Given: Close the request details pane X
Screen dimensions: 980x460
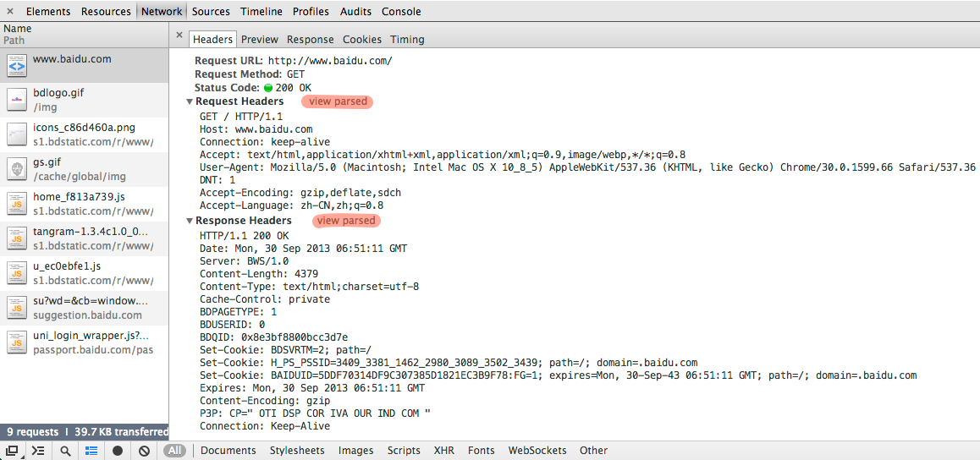Looking at the screenshot, I should (x=179, y=36).
